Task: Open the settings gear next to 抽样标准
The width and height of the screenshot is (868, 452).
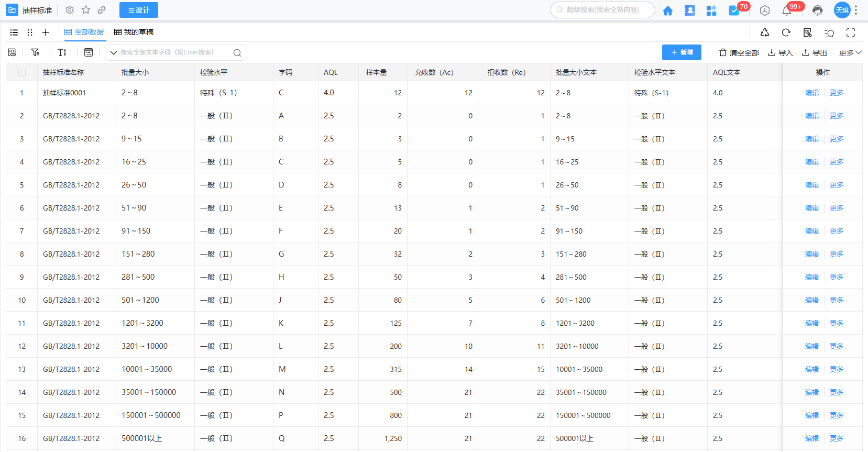Action: [70, 10]
